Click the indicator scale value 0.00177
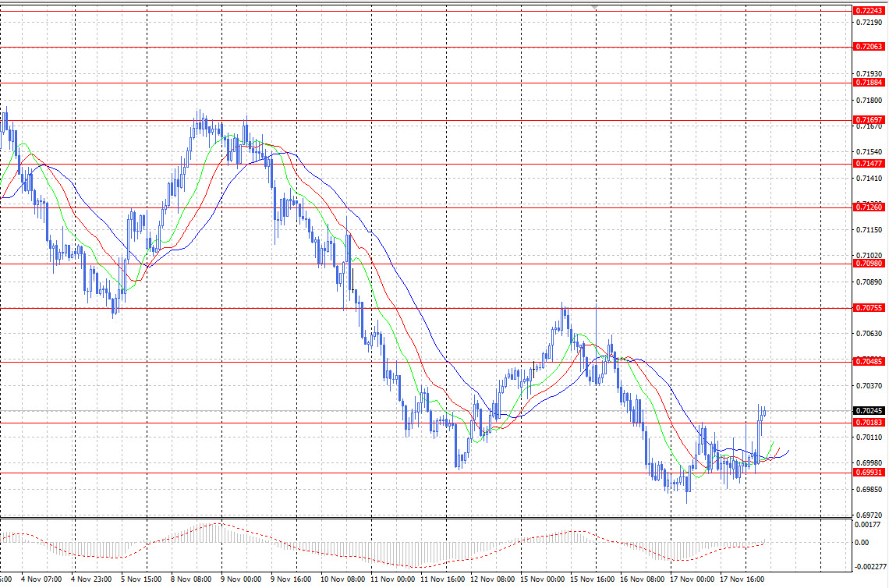 tap(869, 525)
